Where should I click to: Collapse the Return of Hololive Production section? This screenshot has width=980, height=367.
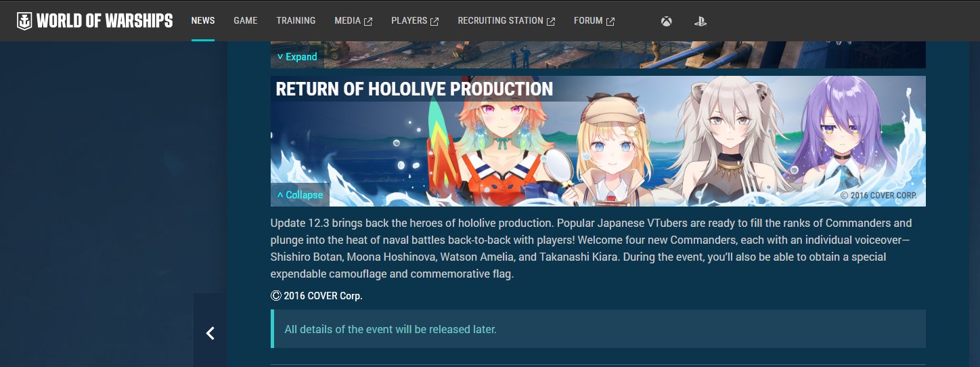point(300,195)
